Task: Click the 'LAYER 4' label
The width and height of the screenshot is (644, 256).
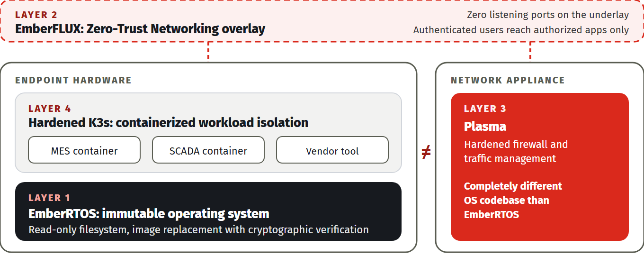Action: [x=50, y=109]
